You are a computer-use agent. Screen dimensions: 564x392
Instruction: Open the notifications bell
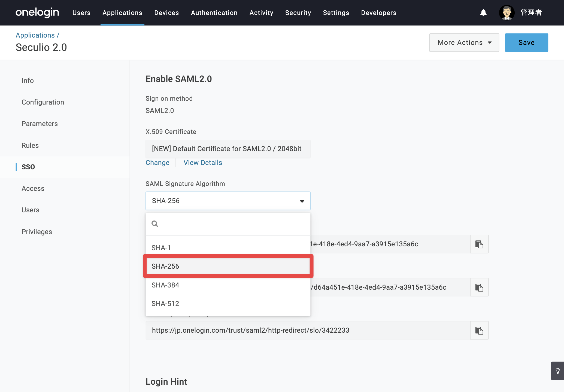[483, 13]
